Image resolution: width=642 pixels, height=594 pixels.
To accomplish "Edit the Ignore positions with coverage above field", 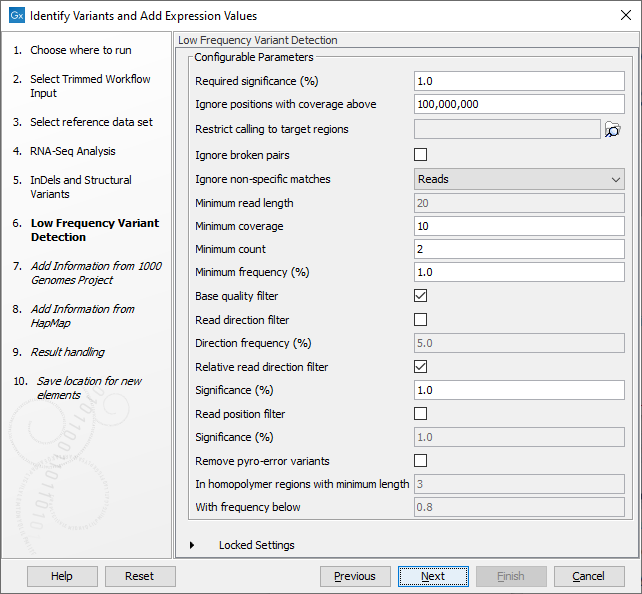I will point(519,104).
